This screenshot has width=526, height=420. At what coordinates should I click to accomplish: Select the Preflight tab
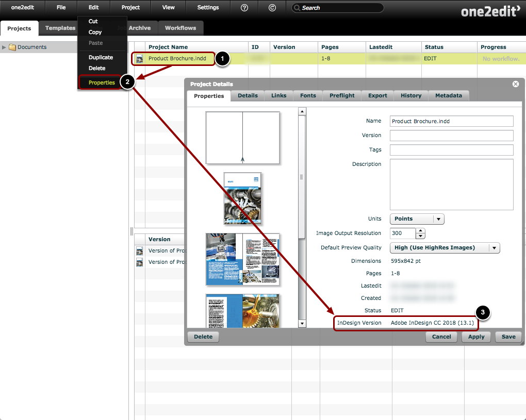click(x=342, y=95)
